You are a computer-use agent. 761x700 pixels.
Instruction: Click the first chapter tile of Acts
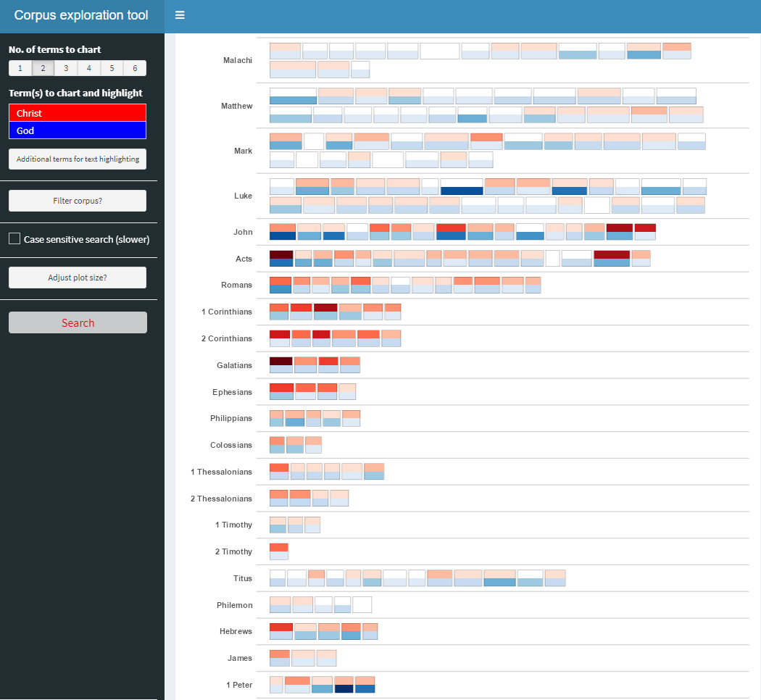[x=281, y=259]
